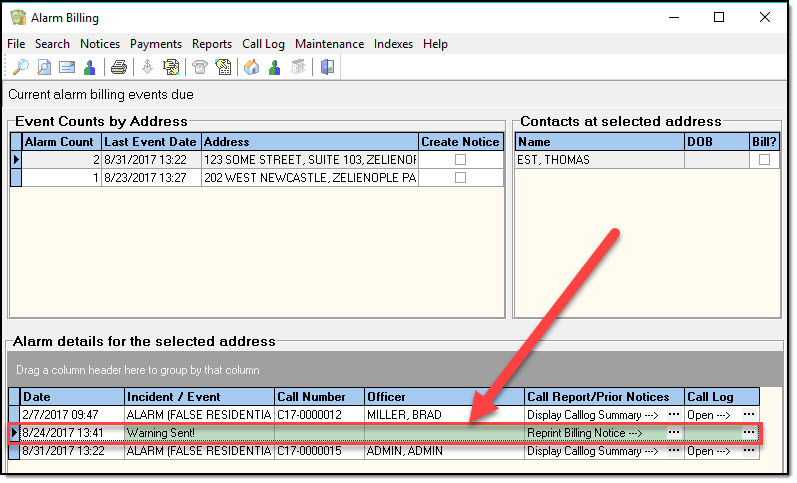Select the 202 West Newcastle address row
Screen dimensions: 797x483
coord(310,178)
